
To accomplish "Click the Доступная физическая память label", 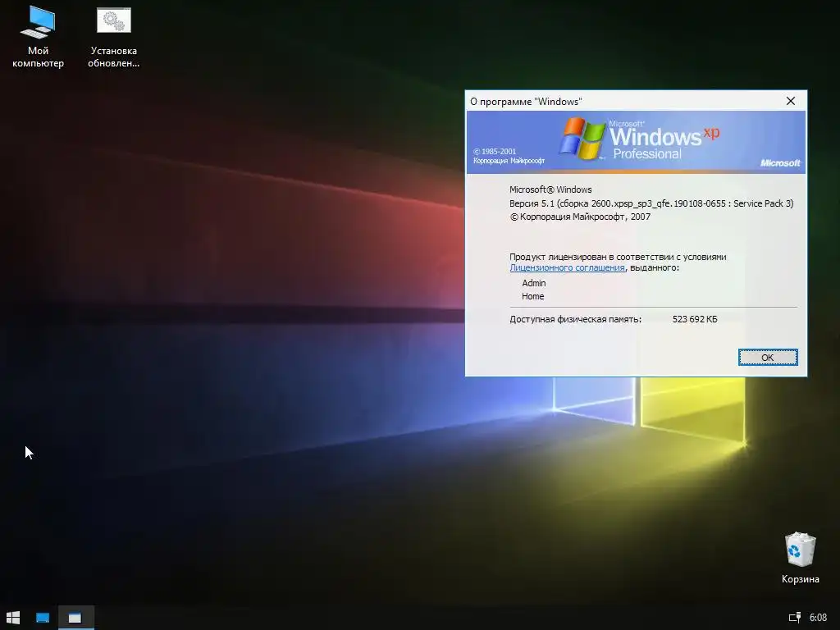I will (x=575, y=319).
